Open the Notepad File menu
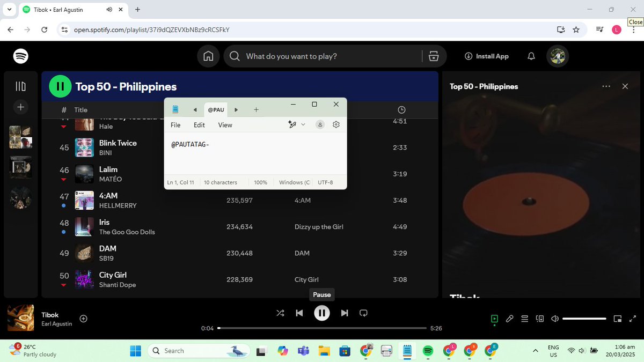 (x=175, y=125)
